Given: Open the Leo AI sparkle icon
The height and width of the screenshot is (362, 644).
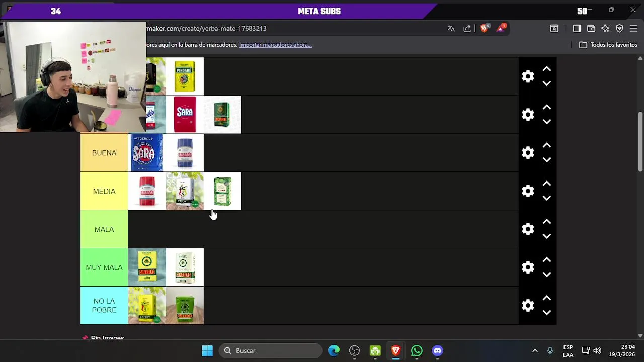Looking at the screenshot, I should point(605,29).
